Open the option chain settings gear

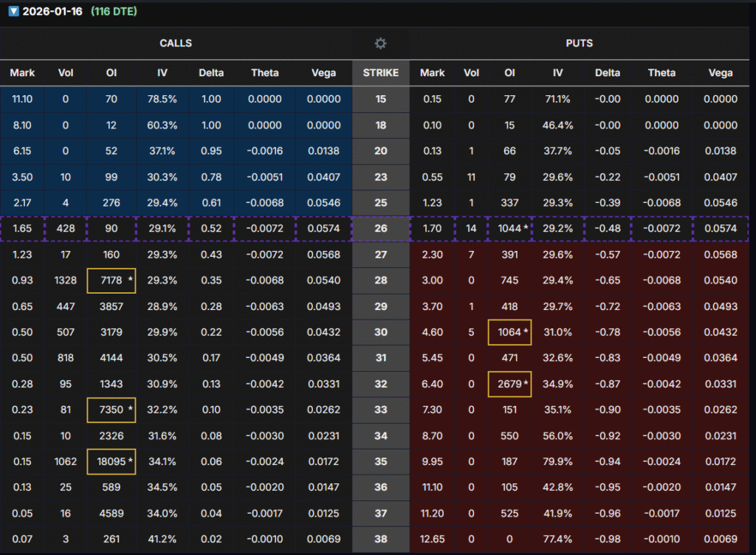click(x=380, y=44)
